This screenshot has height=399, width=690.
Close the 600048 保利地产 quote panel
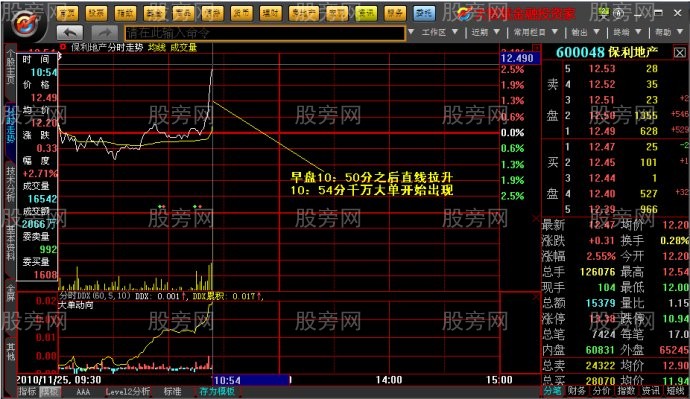point(679,53)
